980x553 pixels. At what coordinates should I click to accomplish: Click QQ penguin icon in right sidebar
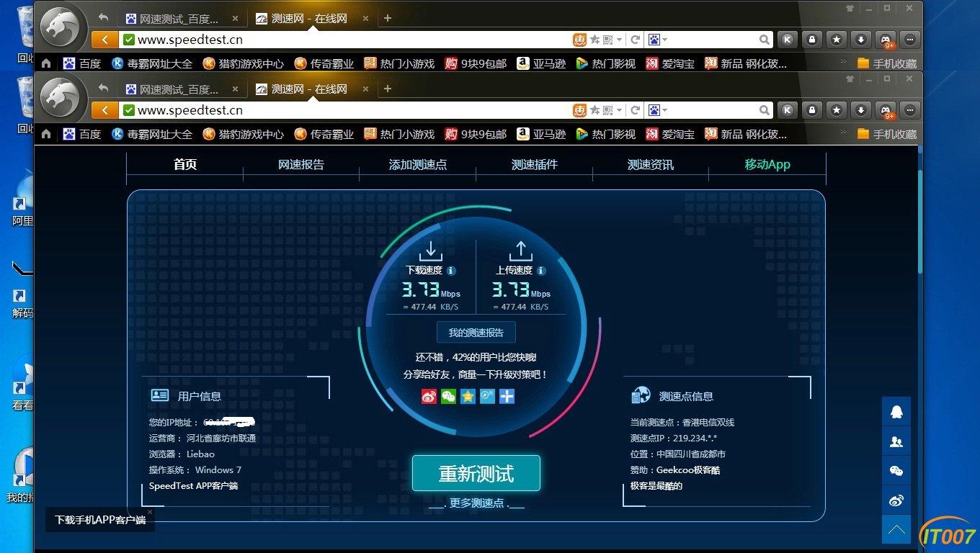[x=896, y=411]
